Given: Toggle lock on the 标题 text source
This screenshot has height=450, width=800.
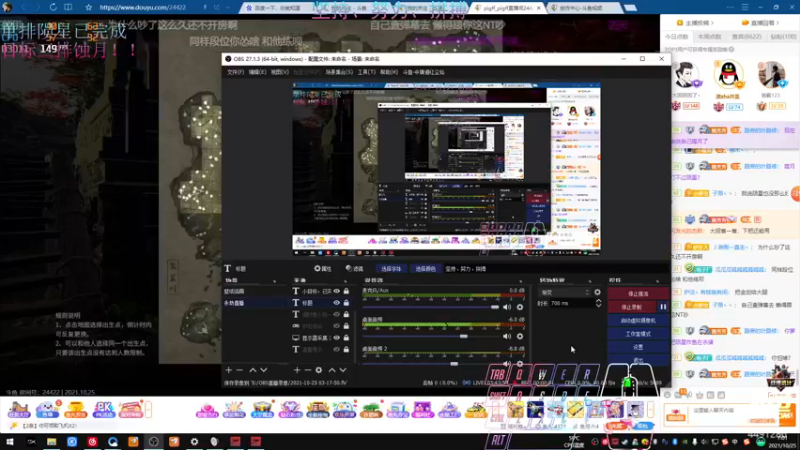Looking at the screenshot, I should tap(346, 303).
